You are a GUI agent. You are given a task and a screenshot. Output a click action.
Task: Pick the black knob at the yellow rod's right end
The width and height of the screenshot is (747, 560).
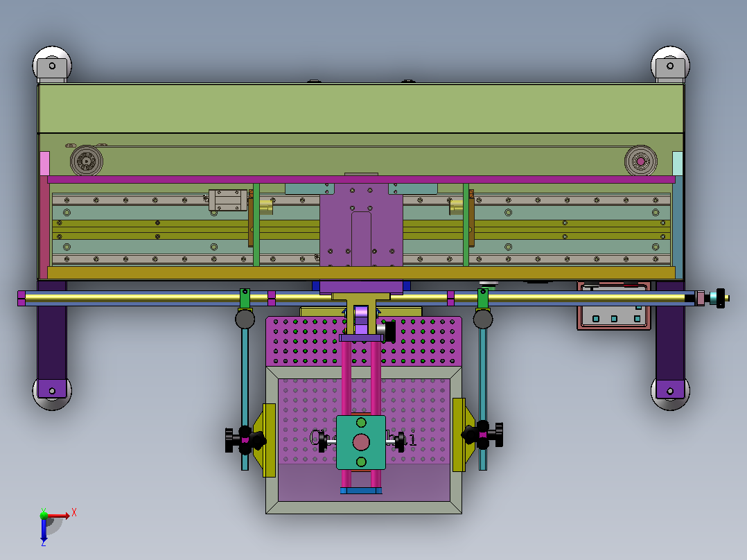pyautogui.click(x=721, y=298)
